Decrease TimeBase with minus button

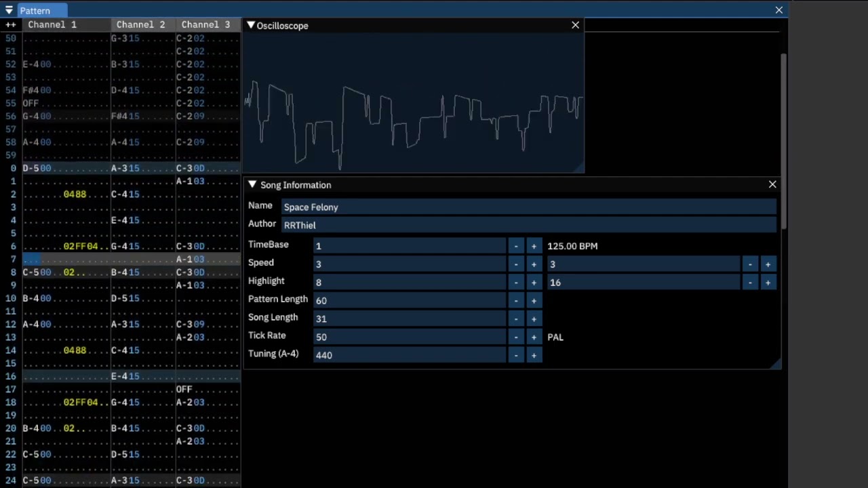click(516, 246)
